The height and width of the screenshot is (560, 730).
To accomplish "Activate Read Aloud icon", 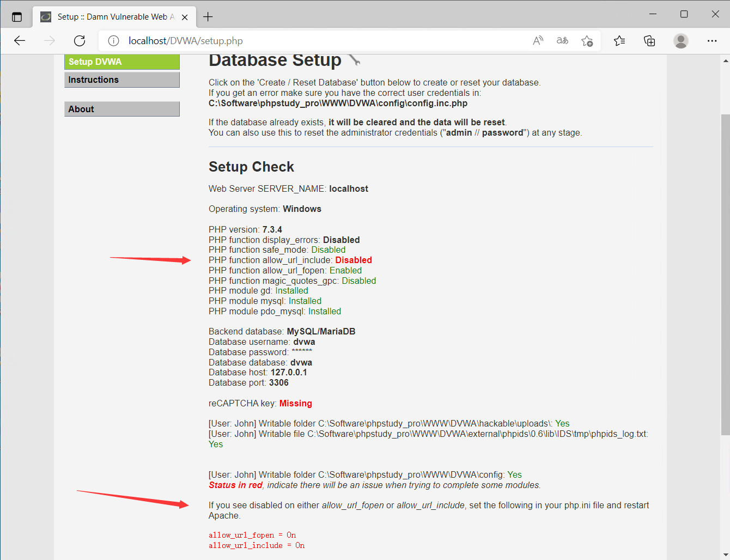I will pos(538,41).
